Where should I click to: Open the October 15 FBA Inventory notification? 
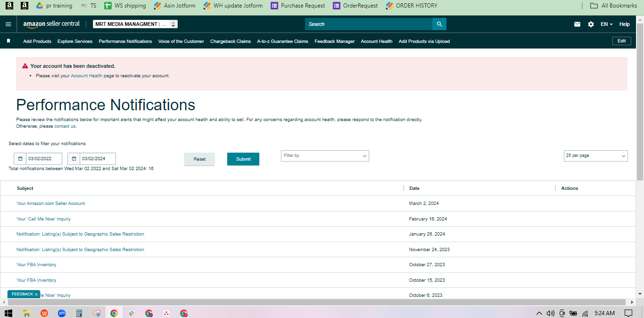(x=36, y=280)
